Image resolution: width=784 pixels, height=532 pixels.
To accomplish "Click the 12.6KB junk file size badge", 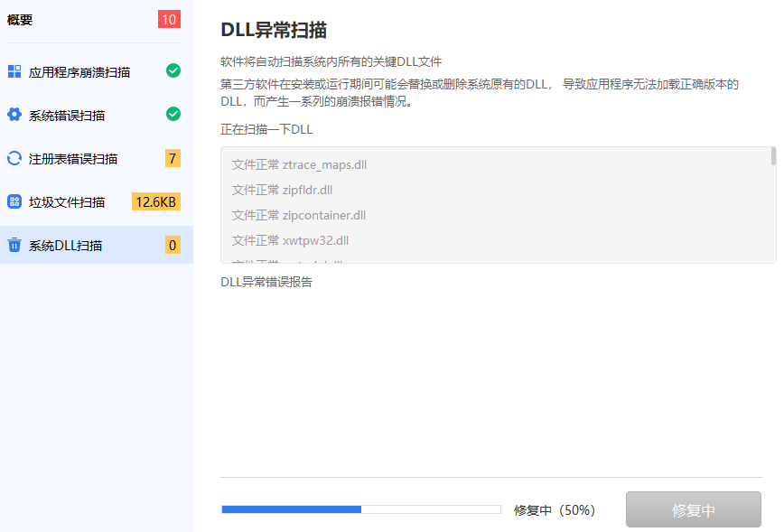I will (156, 201).
